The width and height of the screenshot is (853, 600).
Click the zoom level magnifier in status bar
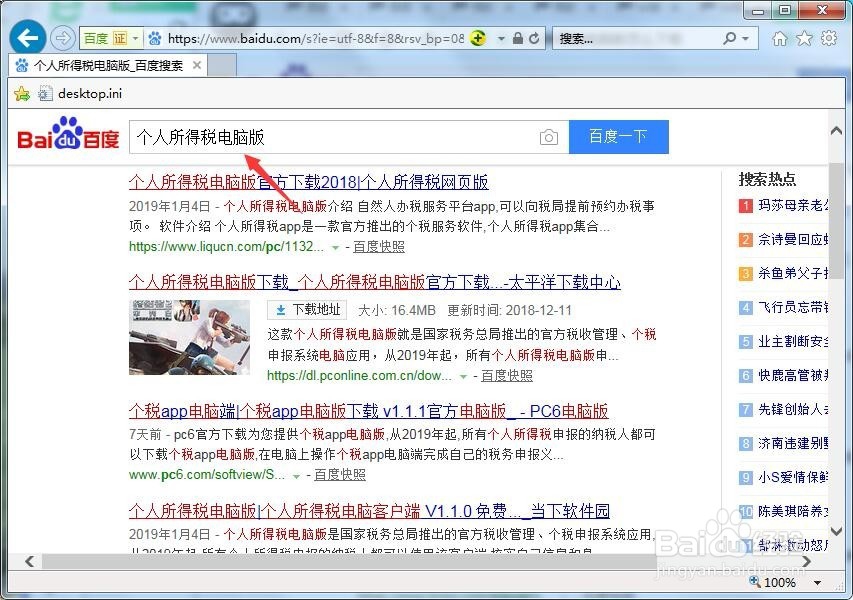pyautogui.click(x=755, y=582)
